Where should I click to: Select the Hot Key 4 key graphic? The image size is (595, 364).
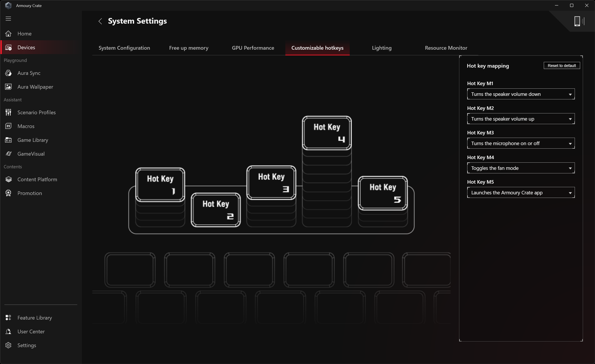[x=327, y=133]
